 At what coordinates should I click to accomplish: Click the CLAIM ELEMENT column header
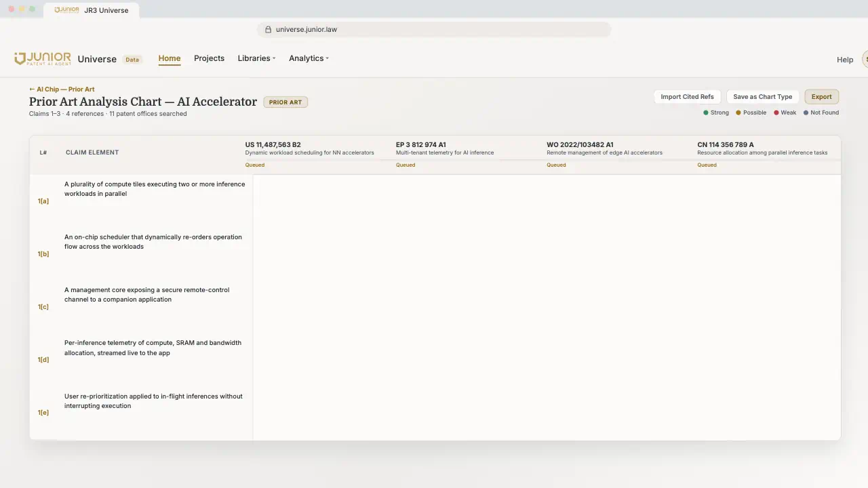[x=92, y=152]
